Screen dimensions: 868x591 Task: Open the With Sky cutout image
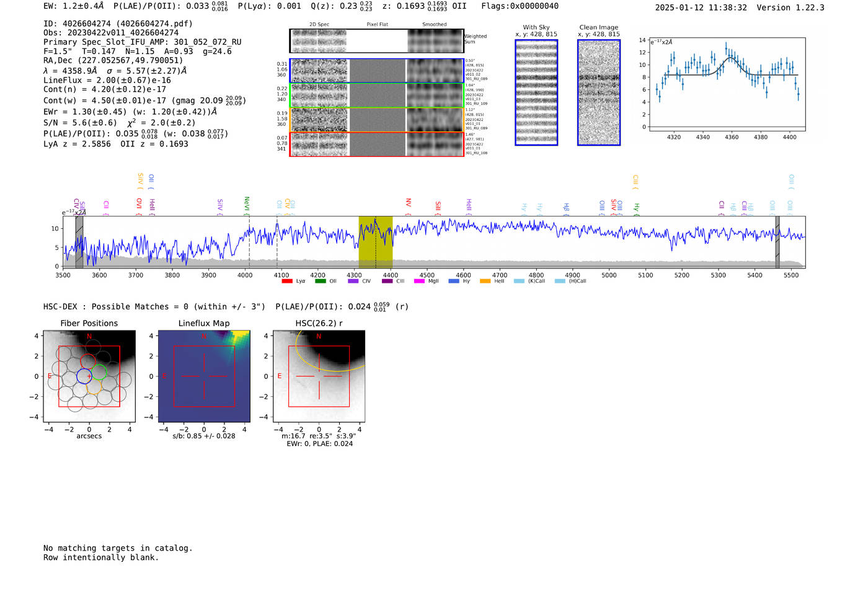(536, 92)
